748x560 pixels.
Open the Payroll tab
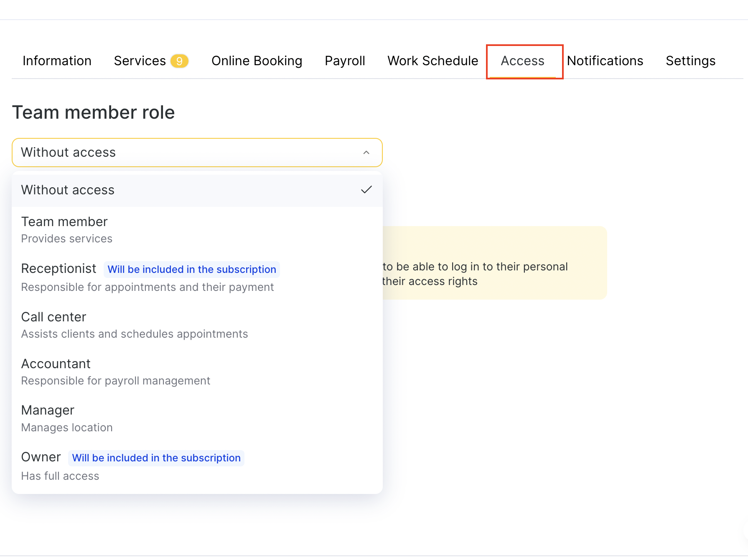tap(345, 61)
